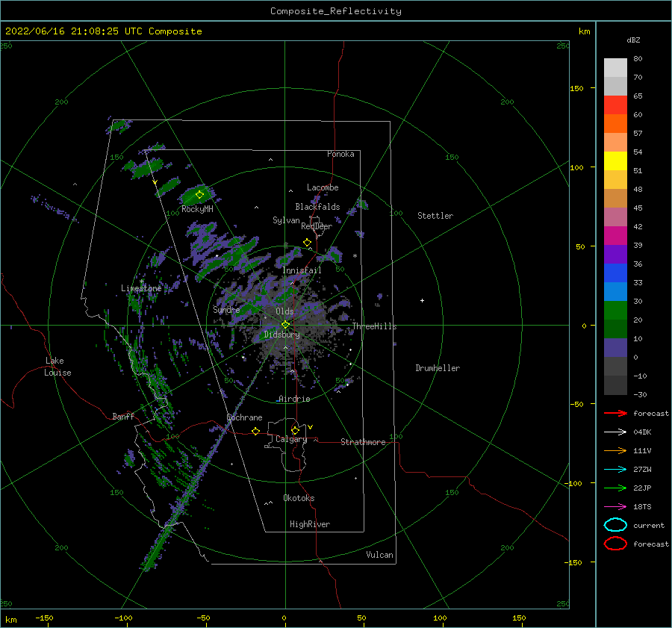672x628 pixels.
Task: Click the HighRiver label
Action: [310, 524]
